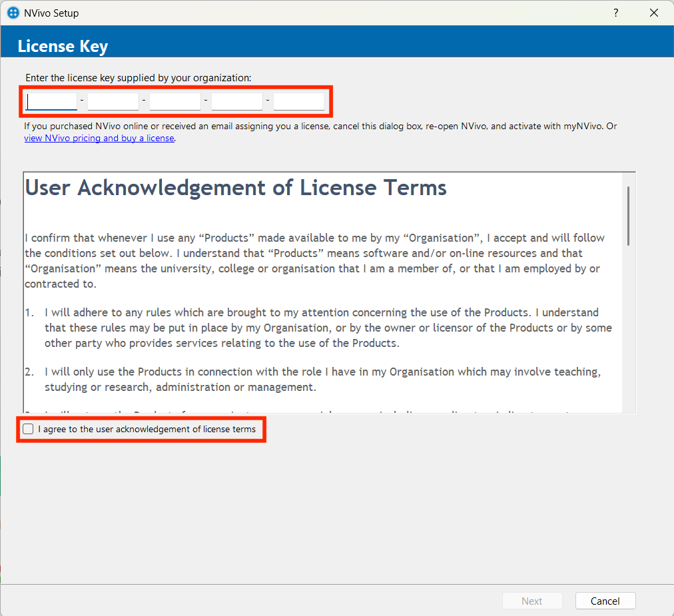674x616 pixels.
Task: Click the middle license key input box
Action: coord(174,101)
